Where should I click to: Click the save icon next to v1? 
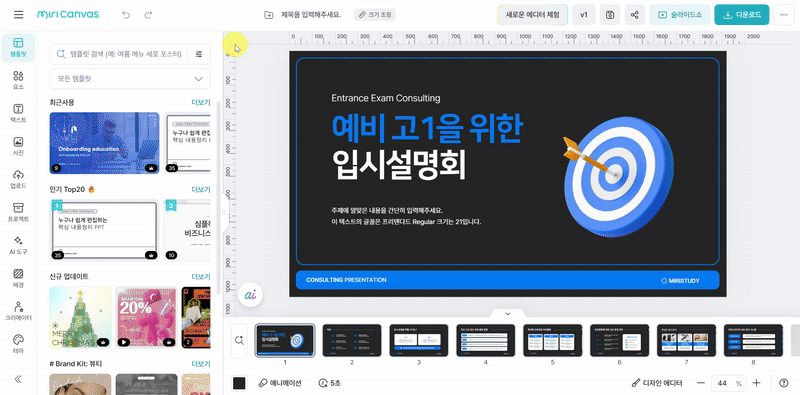pos(610,15)
